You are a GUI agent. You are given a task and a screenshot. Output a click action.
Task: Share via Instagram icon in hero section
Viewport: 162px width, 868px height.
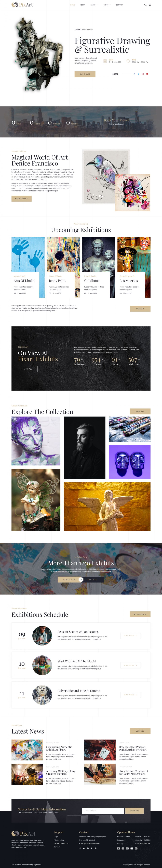click(x=143, y=74)
